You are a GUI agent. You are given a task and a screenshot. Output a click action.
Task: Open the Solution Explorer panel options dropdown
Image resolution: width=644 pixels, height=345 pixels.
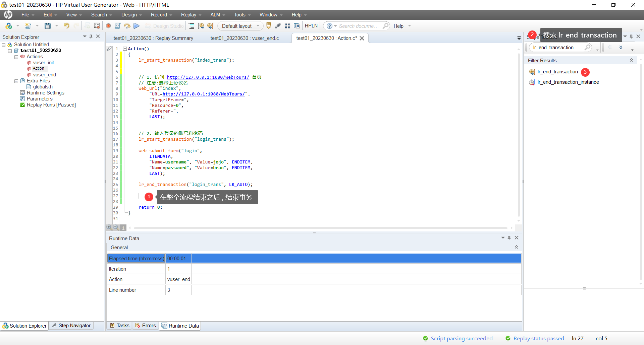(85, 37)
